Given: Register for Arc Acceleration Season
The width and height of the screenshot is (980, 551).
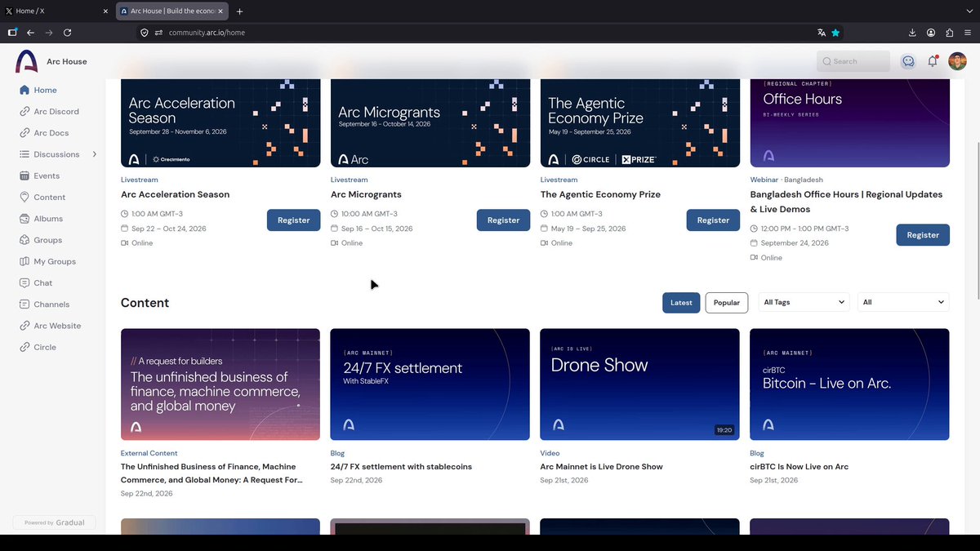Looking at the screenshot, I should [293, 220].
